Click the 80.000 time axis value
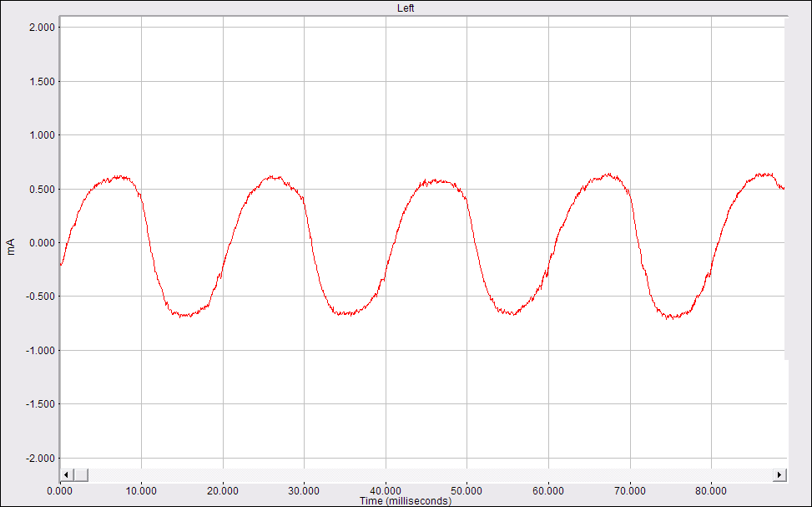This screenshot has width=812, height=507. point(711,491)
